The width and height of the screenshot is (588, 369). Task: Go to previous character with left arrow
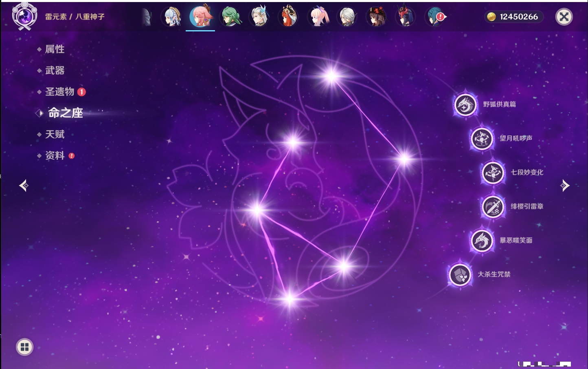click(x=24, y=186)
